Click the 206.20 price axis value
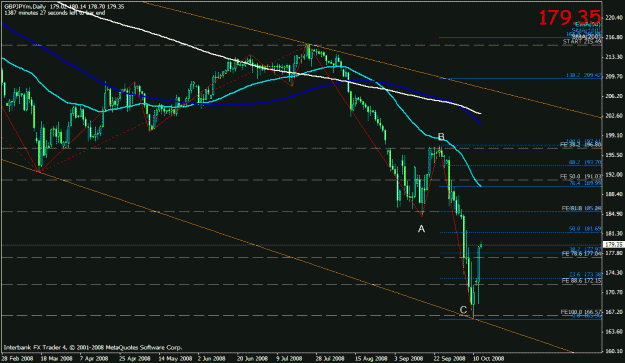Screen dimensions: 625x363 pos(614,96)
